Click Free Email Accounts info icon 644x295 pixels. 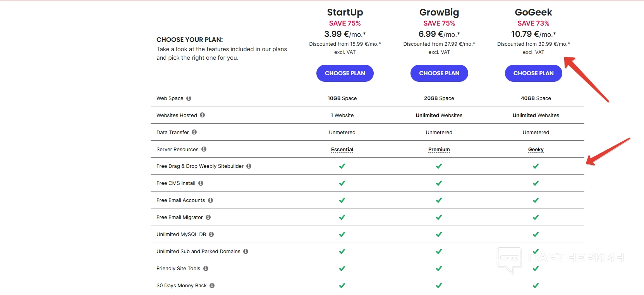pyautogui.click(x=210, y=200)
